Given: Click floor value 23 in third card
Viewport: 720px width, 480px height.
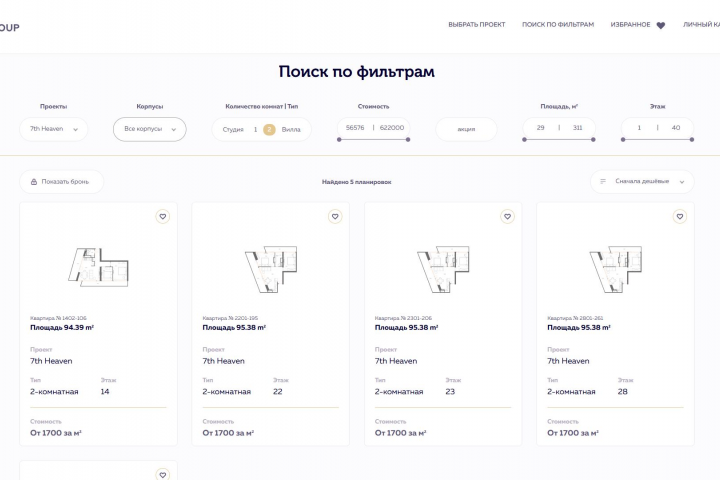Looking at the screenshot, I should [450, 392].
